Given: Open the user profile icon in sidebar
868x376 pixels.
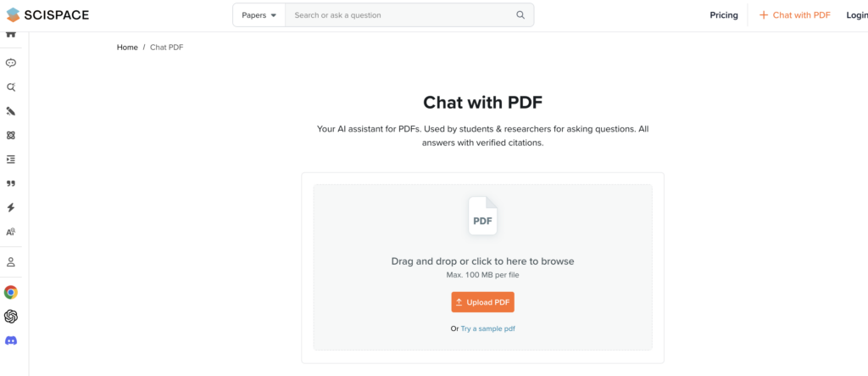Looking at the screenshot, I should [x=10, y=261].
